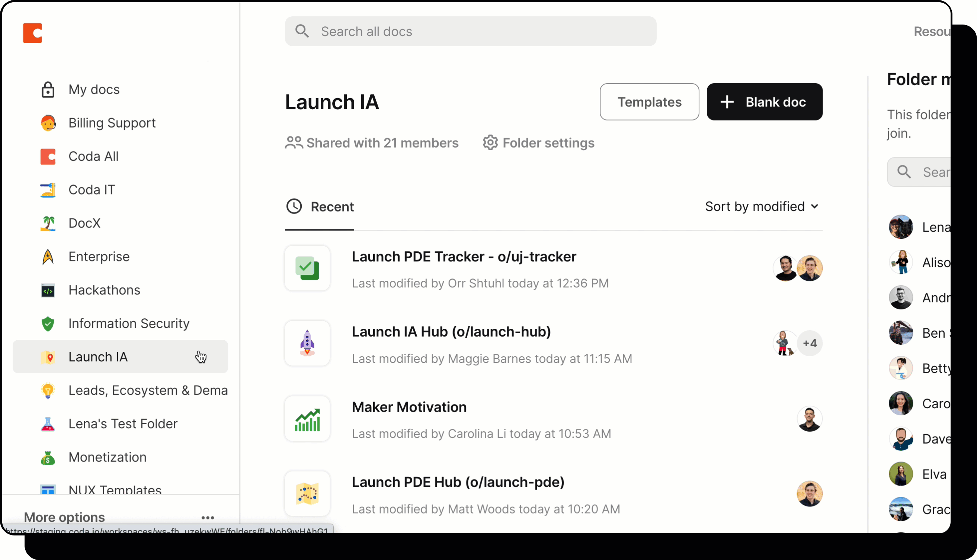Click the Launch IA Hub rocket icon
Screen dimensions: 977x560
307,343
